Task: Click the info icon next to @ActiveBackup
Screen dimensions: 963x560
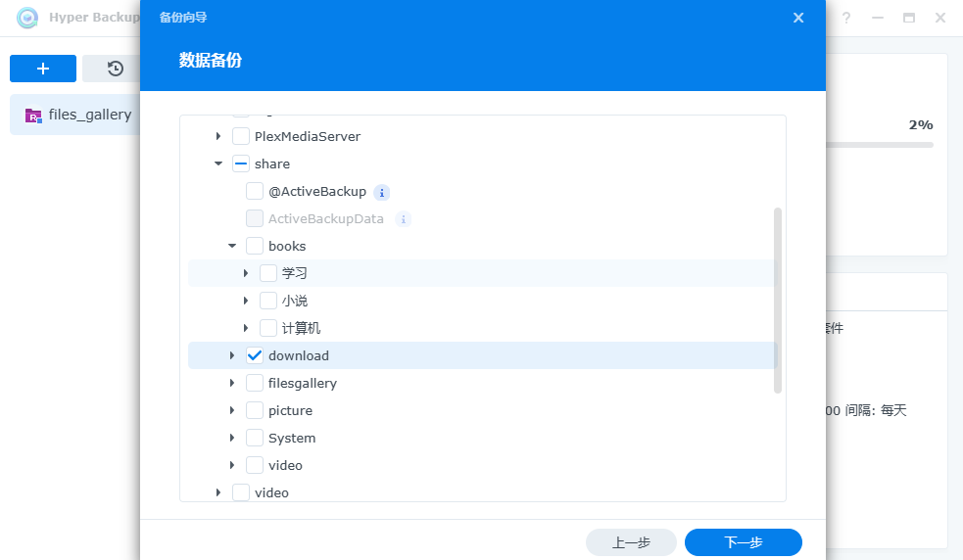Action: tap(382, 192)
